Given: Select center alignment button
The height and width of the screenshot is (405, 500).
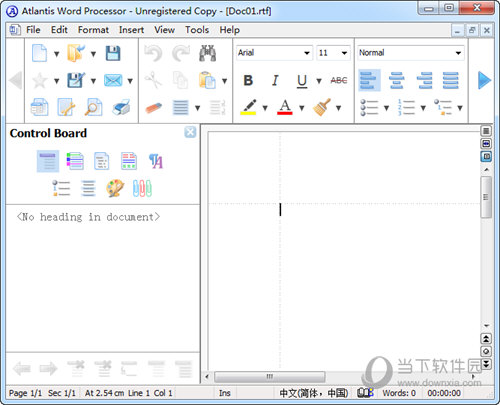Looking at the screenshot, I should point(396,80).
